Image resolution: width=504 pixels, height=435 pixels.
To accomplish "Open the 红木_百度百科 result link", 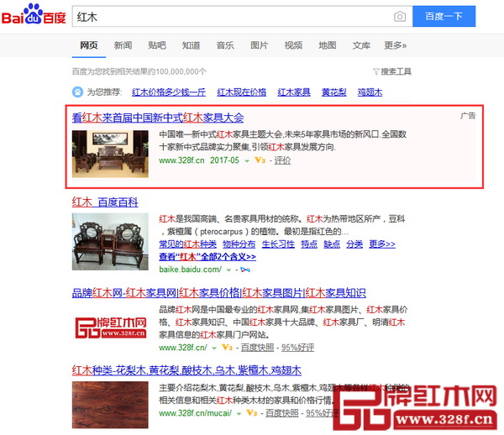I will (x=105, y=202).
